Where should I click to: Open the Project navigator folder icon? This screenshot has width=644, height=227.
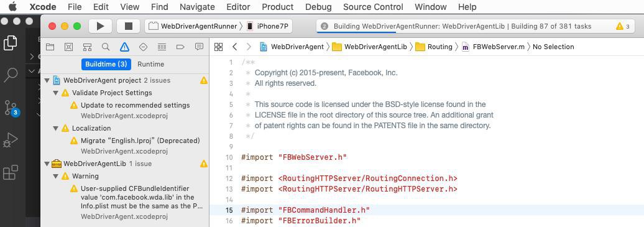[50, 47]
